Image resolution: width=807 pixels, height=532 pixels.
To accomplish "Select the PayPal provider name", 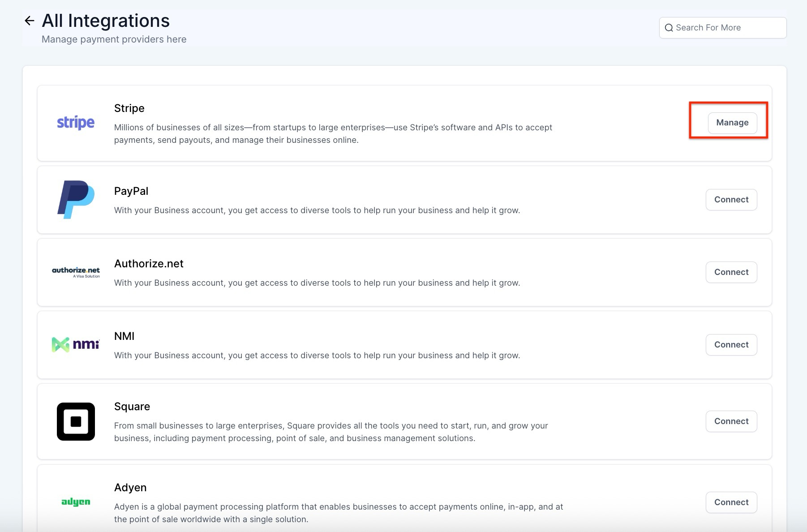I will [131, 191].
